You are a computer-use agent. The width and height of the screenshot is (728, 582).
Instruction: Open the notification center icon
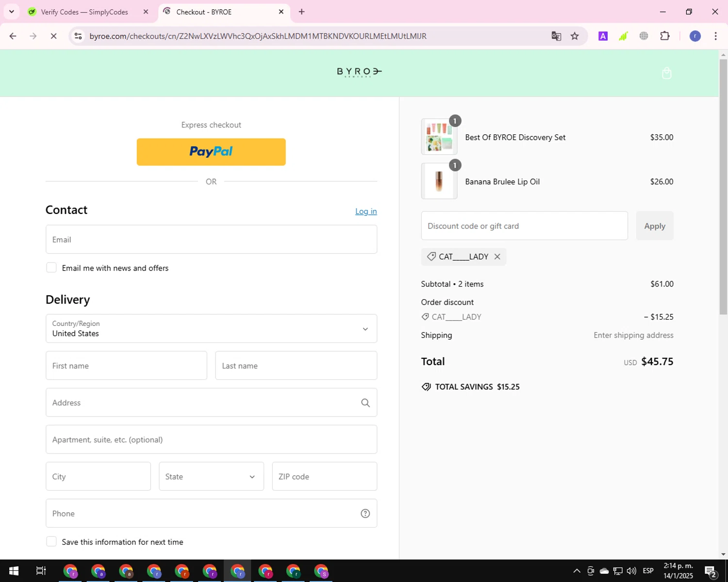[x=711, y=571]
